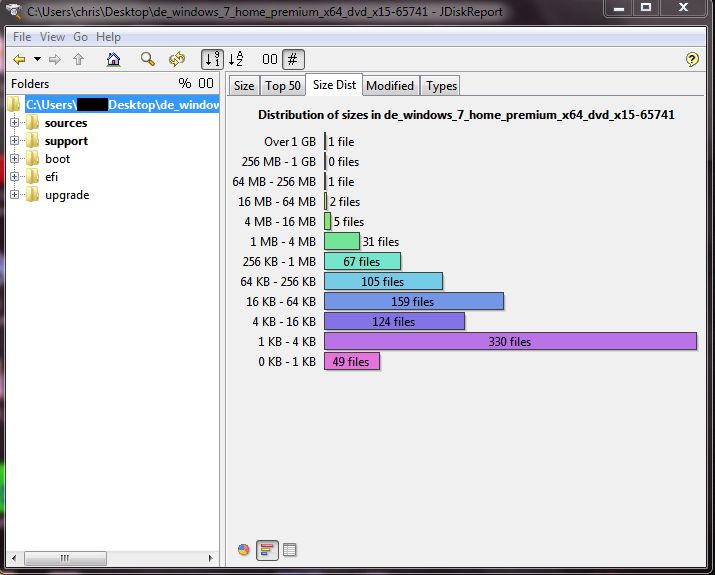Viewport: 715px width, 575px height.
Task: Click the Forward arrow toolbar icon
Action: [55, 59]
